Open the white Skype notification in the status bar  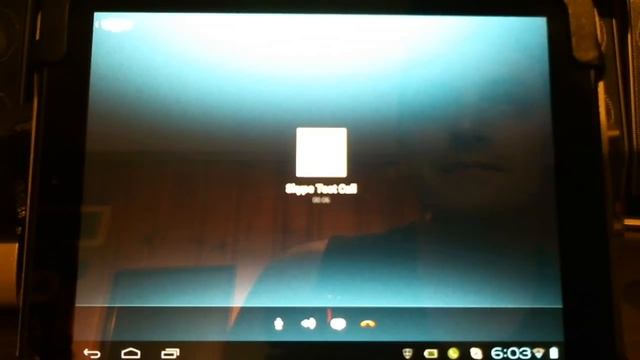[476, 353]
